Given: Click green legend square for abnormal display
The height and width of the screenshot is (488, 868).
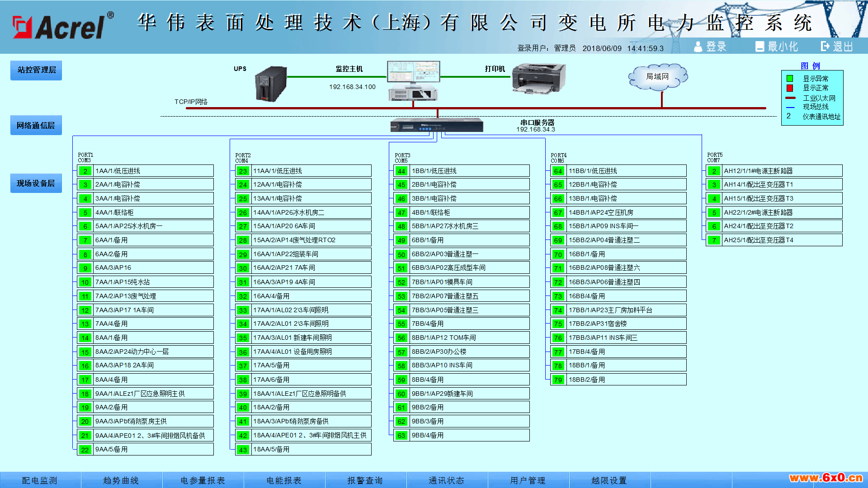Looking at the screenshot, I should 790,79.
